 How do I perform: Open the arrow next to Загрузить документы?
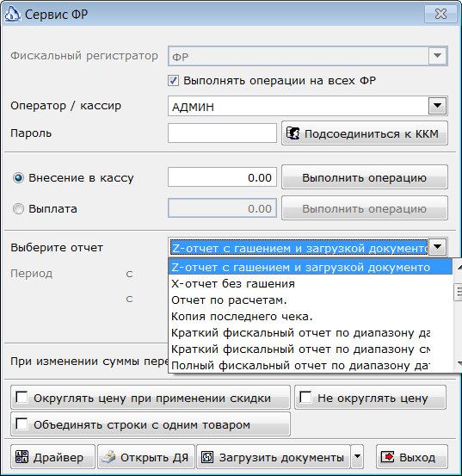coord(357,456)
